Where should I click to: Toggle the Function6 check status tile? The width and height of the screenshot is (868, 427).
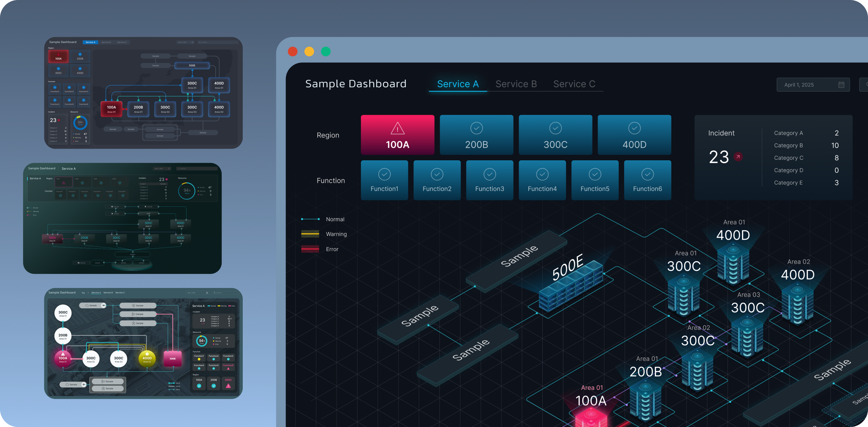pyautogui.click(x=647, y=180)
